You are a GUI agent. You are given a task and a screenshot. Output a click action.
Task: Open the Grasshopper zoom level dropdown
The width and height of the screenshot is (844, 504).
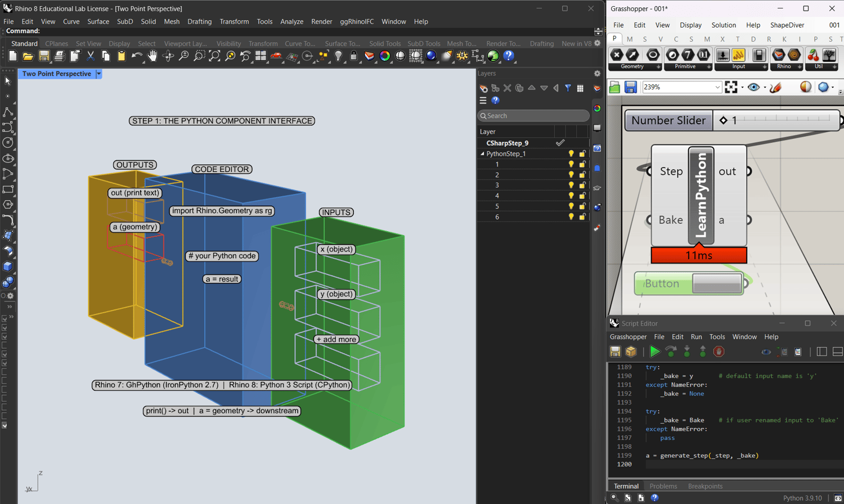coord(717,87)
